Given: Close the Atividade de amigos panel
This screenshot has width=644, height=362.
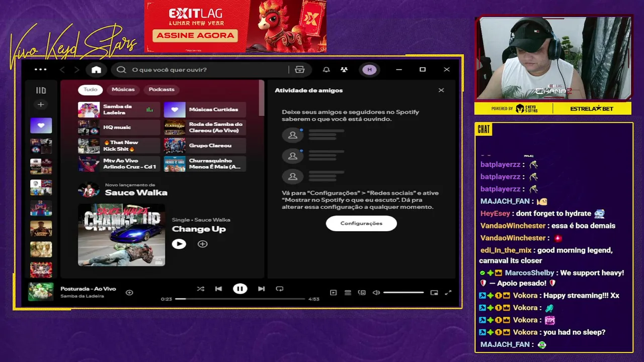Looking at the screenshot, I should pos(441,90).
